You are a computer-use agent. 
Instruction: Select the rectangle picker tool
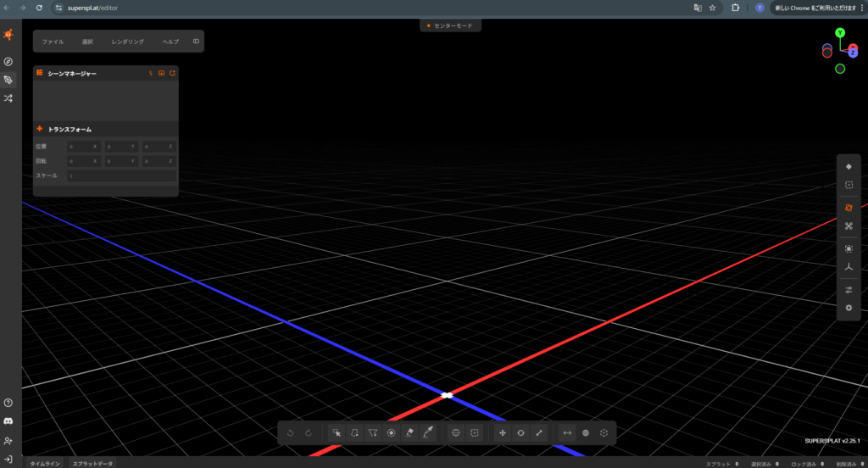point(337,433)
